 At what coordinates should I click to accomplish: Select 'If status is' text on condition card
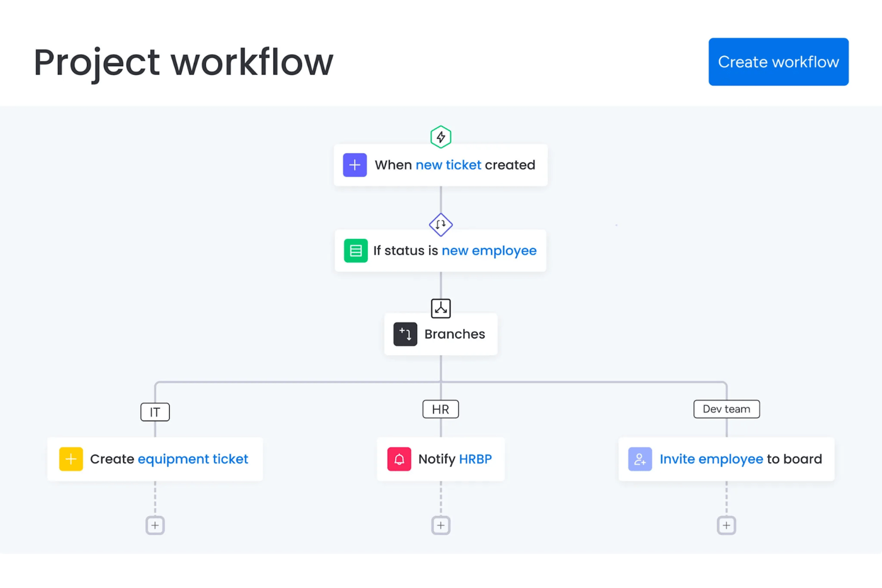[x=406, y=251]
